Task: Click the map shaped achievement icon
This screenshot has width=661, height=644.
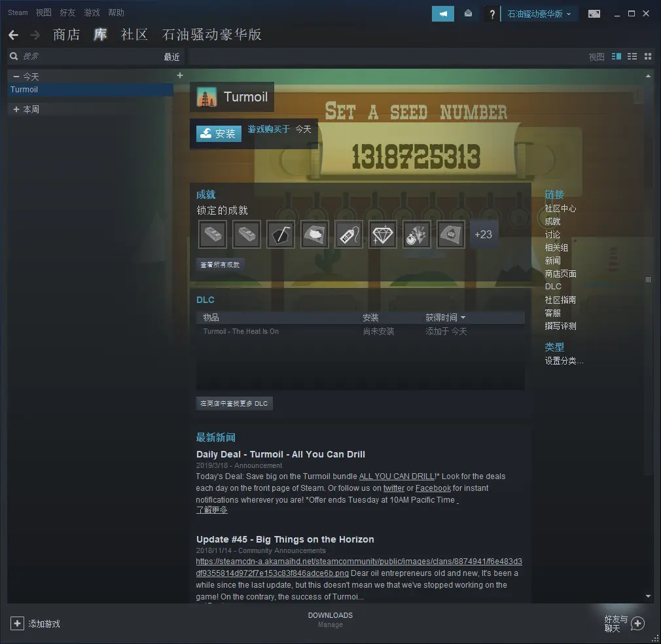Action: pos(315,234)
